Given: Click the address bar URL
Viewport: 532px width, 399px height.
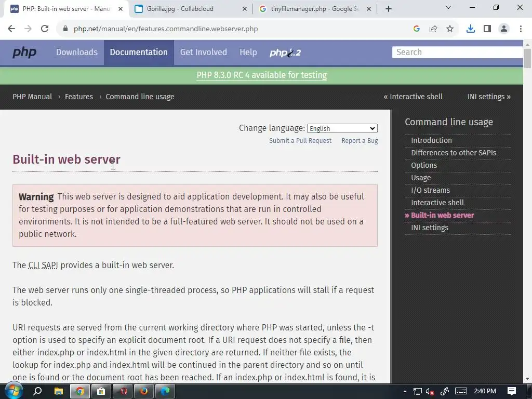Looking at the screenshot, I should pyautogui.click(x=166, y=29).
